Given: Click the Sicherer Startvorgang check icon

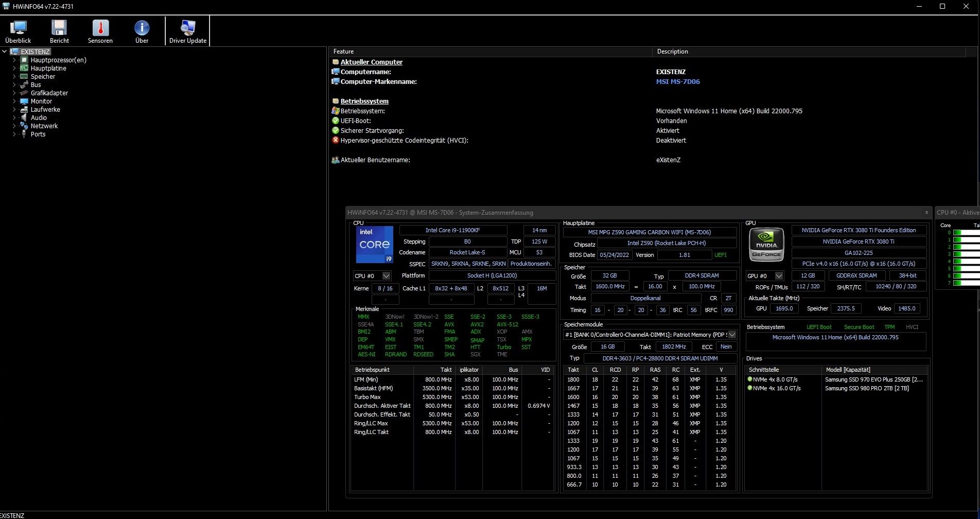Looking at the screenshot, I should tap(336, 131).
